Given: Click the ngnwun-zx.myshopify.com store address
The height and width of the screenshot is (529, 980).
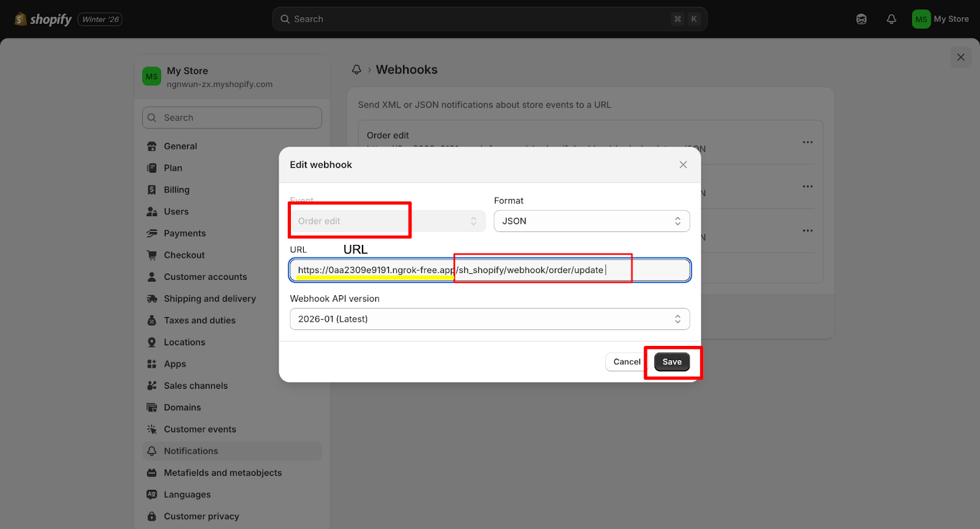Looking at the screenshot, I should coord(219,84).
